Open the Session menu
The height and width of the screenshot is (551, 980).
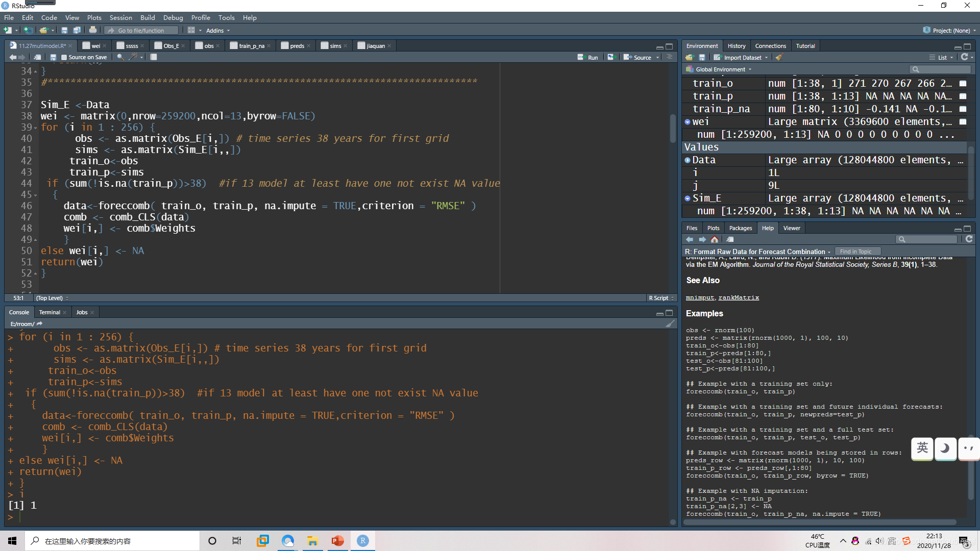point(120,17)
